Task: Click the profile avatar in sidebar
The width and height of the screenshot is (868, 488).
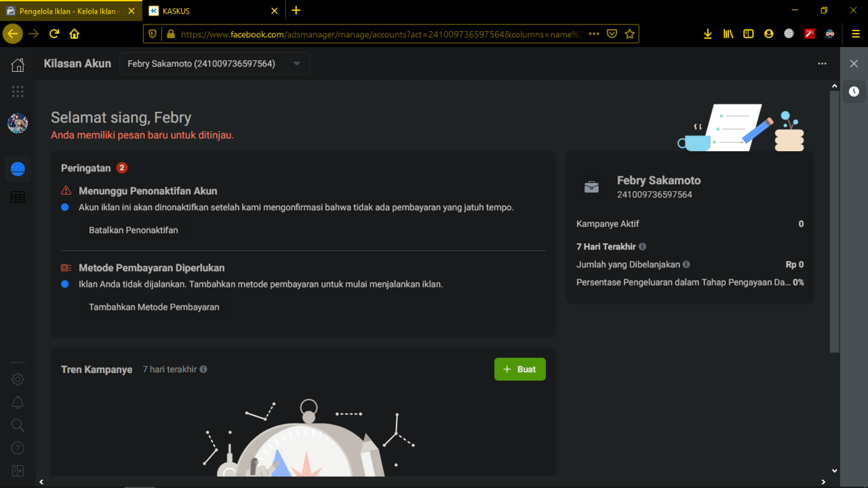Action: coord(18,123)
